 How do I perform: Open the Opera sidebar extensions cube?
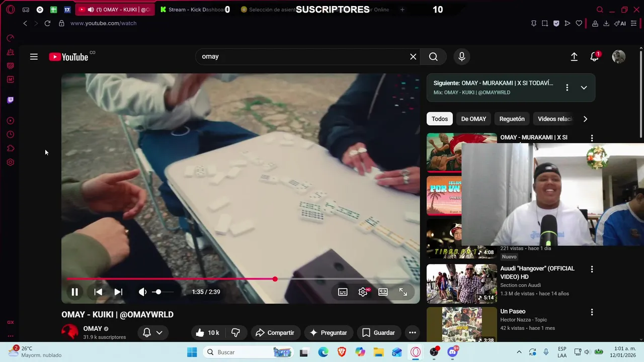point(11,148)
